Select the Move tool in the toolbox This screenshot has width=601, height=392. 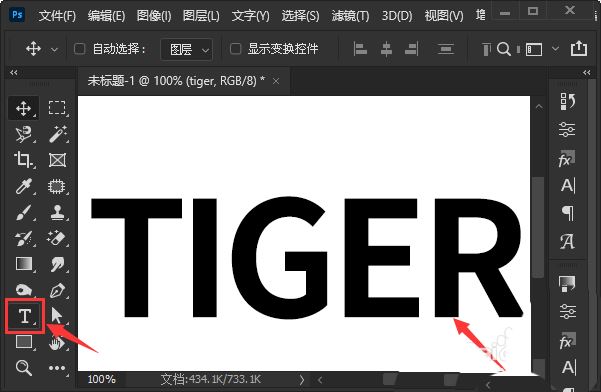pyautogui.click(x=23, y=108)
